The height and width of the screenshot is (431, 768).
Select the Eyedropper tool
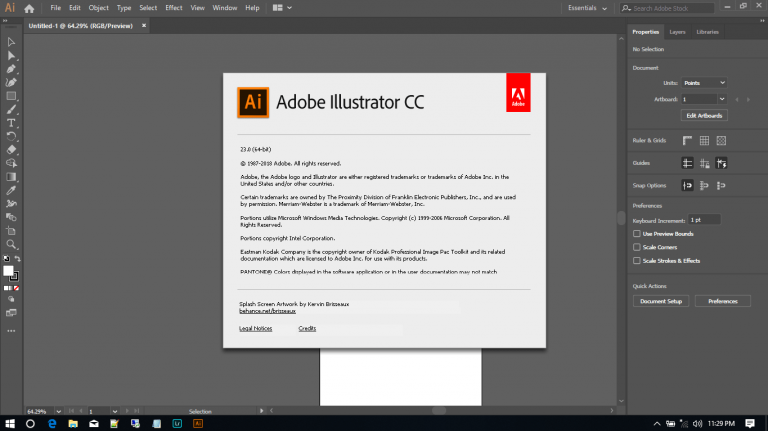(11, 190)
